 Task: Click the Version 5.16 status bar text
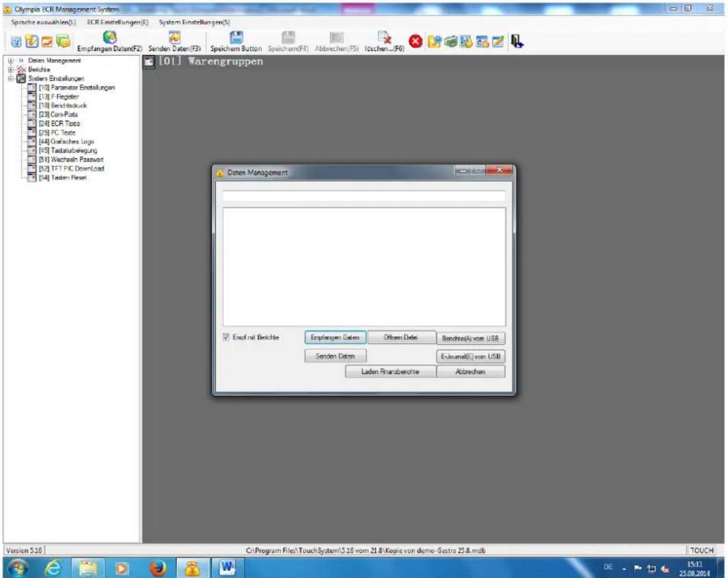coord(24,550)
